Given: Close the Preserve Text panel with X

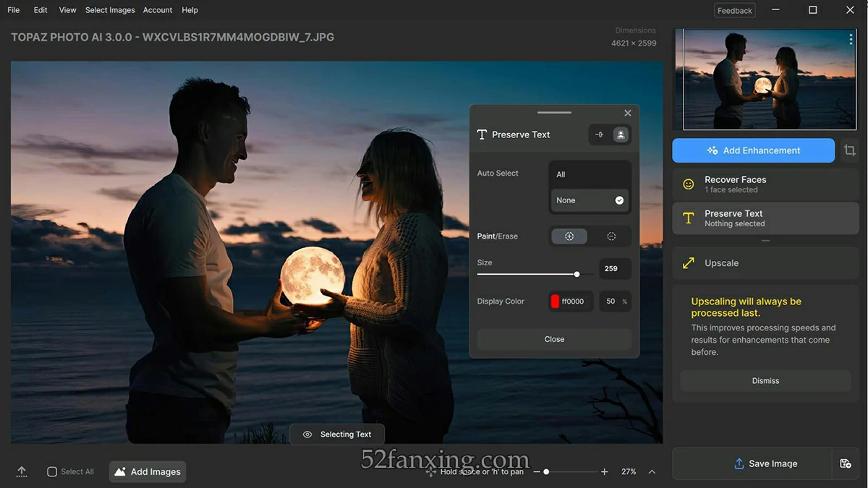Looking at the screenshot, I should 628,113.
